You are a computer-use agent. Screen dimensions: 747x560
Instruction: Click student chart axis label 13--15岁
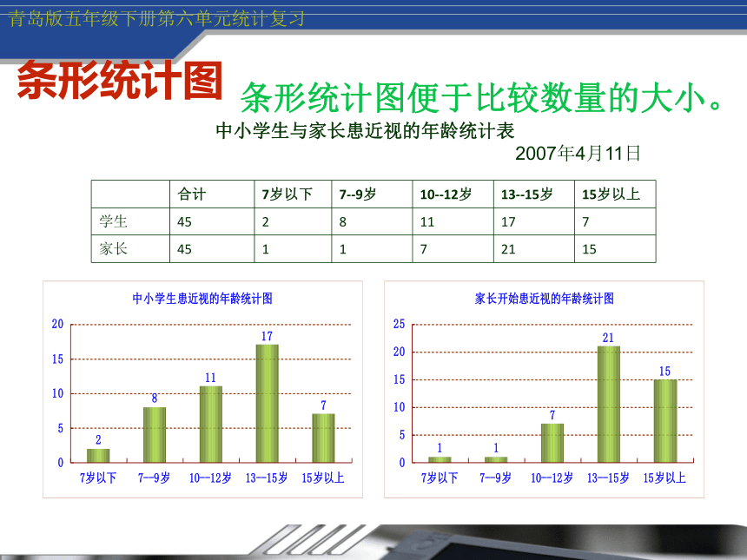(x=267, y=478)
